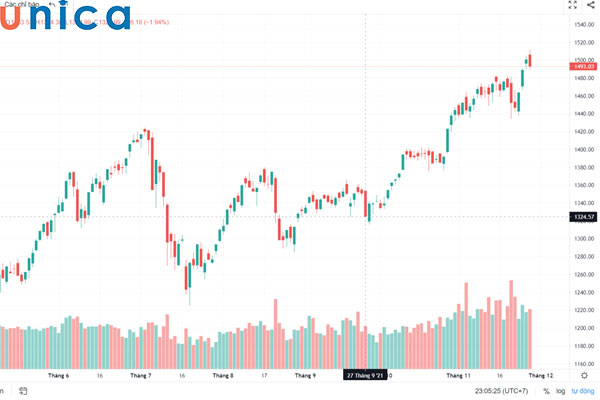Click the go-to-date icon at bottom left
The height and width of the screenshot is (400, 600).
coord(23,391)
